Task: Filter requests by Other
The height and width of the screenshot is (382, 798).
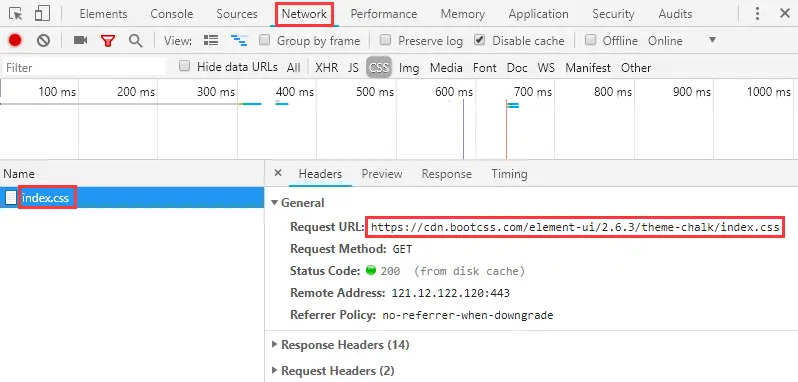Action: [x=636, y=68]
